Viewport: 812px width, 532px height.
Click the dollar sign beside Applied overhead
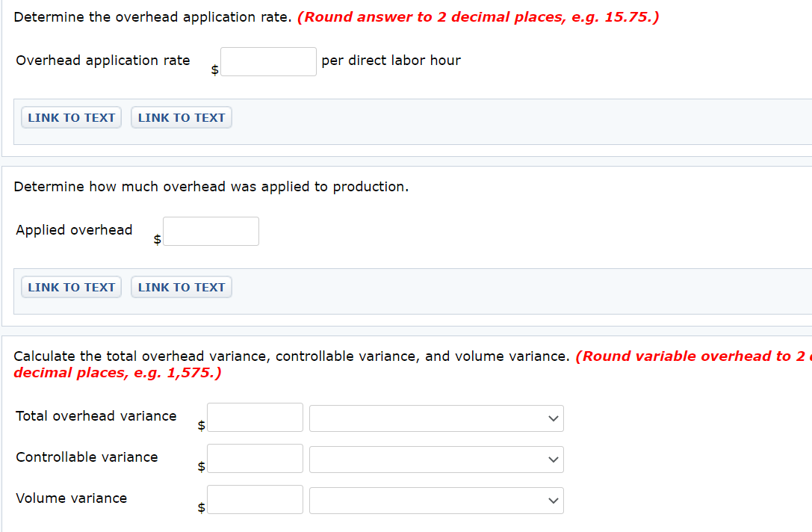[x=156, y=238]
